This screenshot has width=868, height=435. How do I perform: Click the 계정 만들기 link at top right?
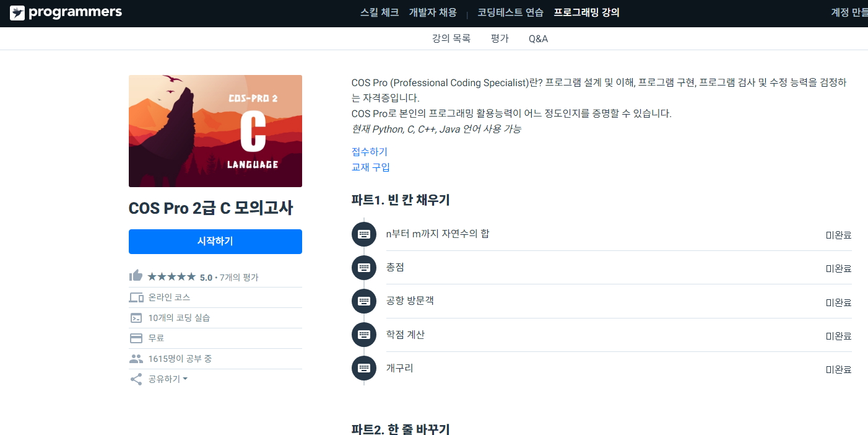849,12
